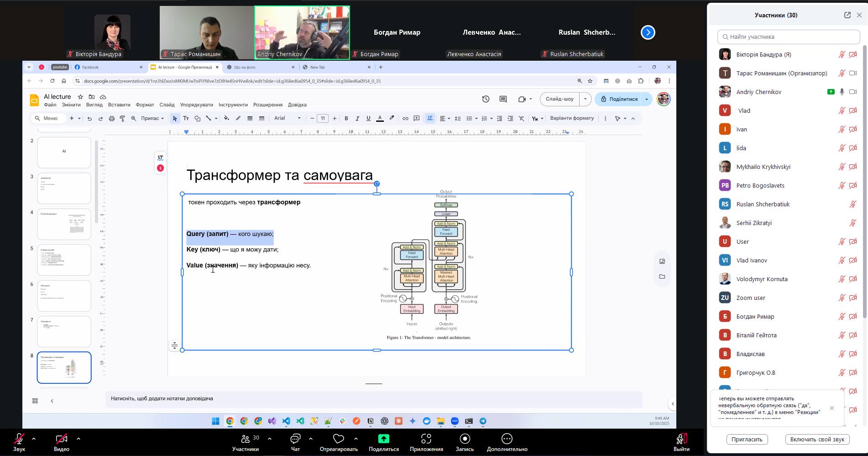
Task: Click the insert link icon
Action: tap(405, 118)
